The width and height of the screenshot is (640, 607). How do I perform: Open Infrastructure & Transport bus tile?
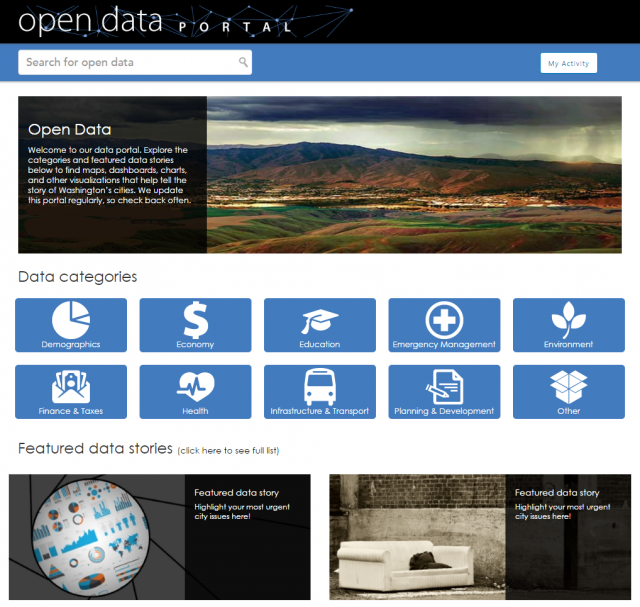320,392
